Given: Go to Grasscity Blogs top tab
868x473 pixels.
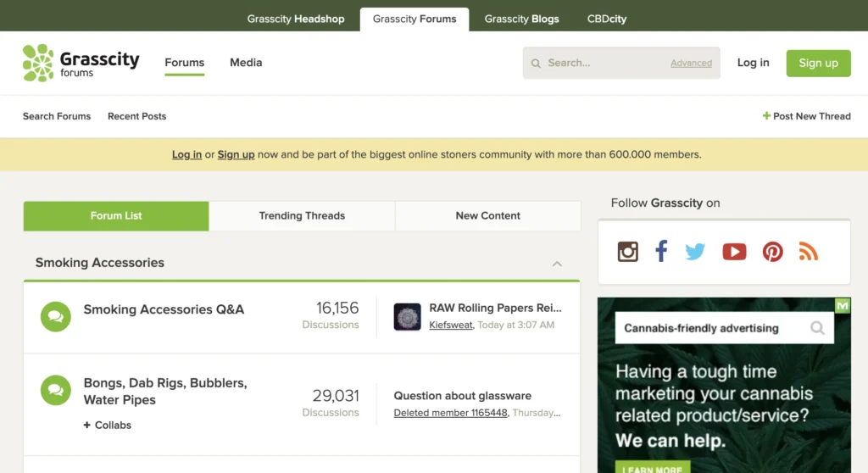Looking at the screenshot, I should pyautogui.click(x=521, y=19).
